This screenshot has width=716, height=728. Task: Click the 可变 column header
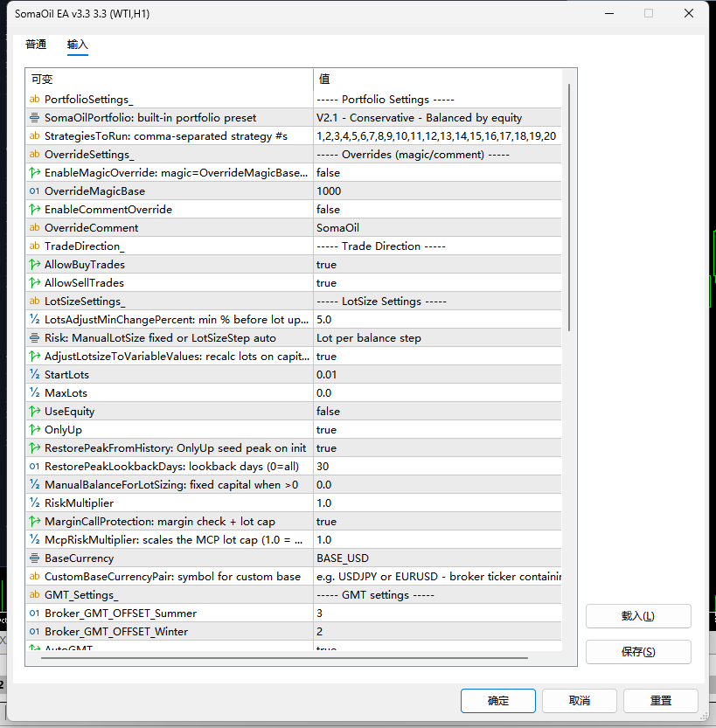(x=170, y=80)
